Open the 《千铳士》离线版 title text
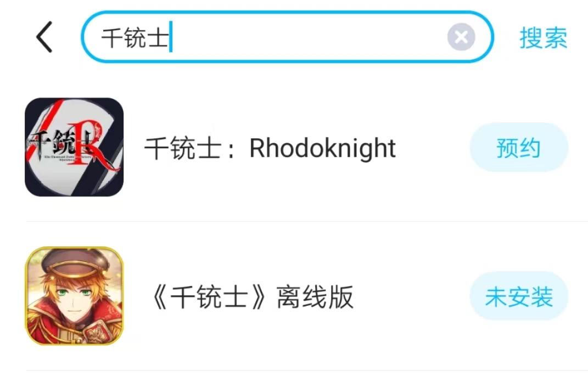The height and width of the screenshot is (387, 588). click(x=251, y=296)
